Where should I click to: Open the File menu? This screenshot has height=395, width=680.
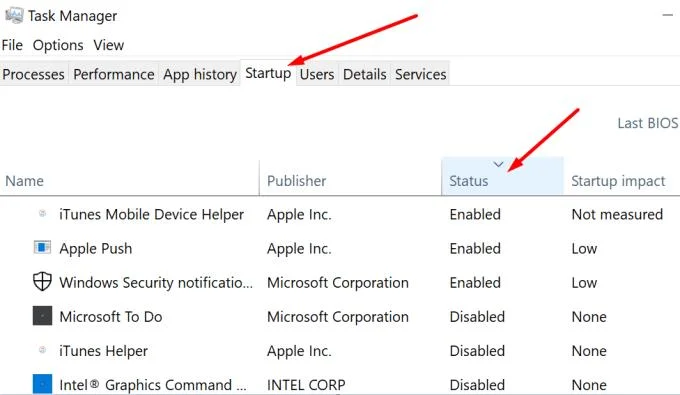[x=12, y=45]
